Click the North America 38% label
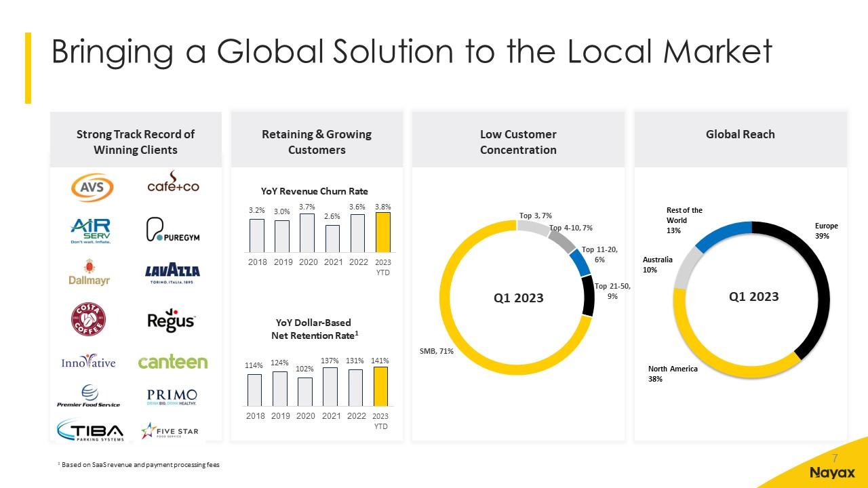Screen dimensions: 868x488 [673, 374]
